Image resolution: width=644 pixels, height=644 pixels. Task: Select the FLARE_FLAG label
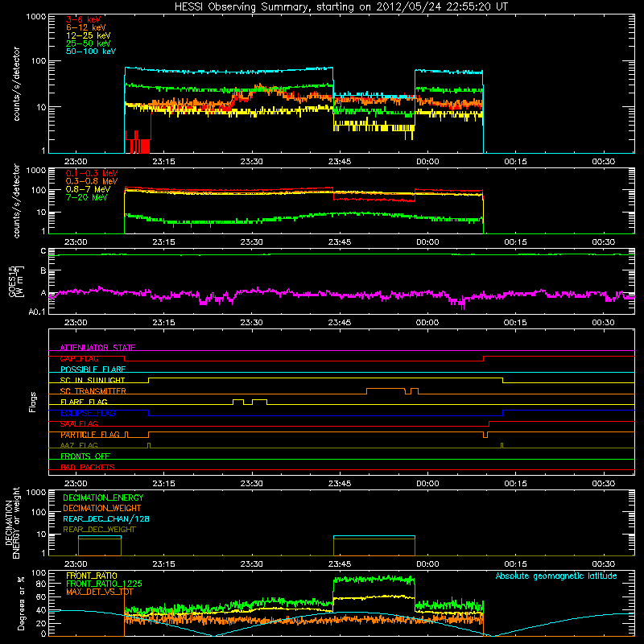(x=84, y=402)
